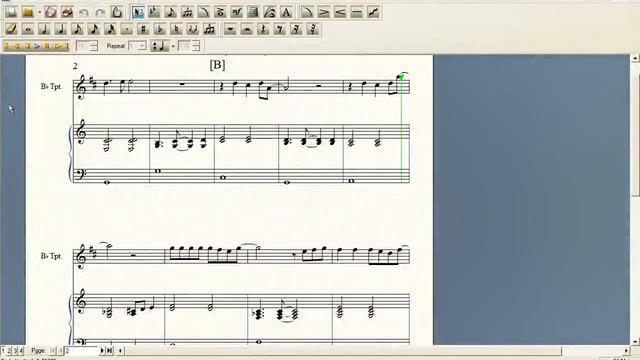Screen dimensions: 640x360
Task: Open the tempo note duration dropdown
Action: (x=160, y=46)
